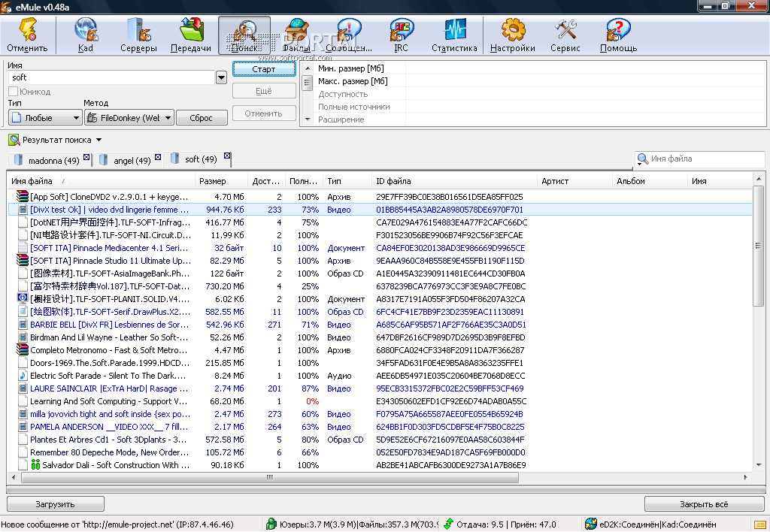Viewport: 770px width, 532px height.
Task: Click the search Отменить button
Action: [264, 113]
